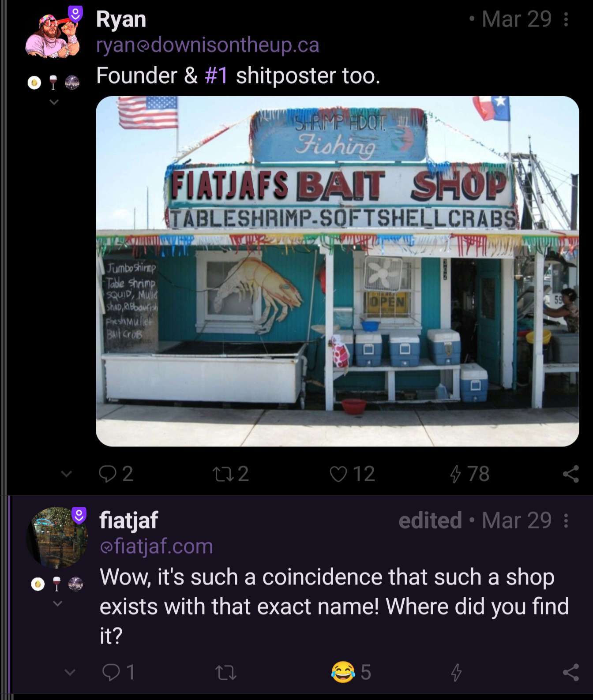This screenshot has height=700, width=593.
Task: Repost Ryan's bait shop post
Action: pos(230,474)
